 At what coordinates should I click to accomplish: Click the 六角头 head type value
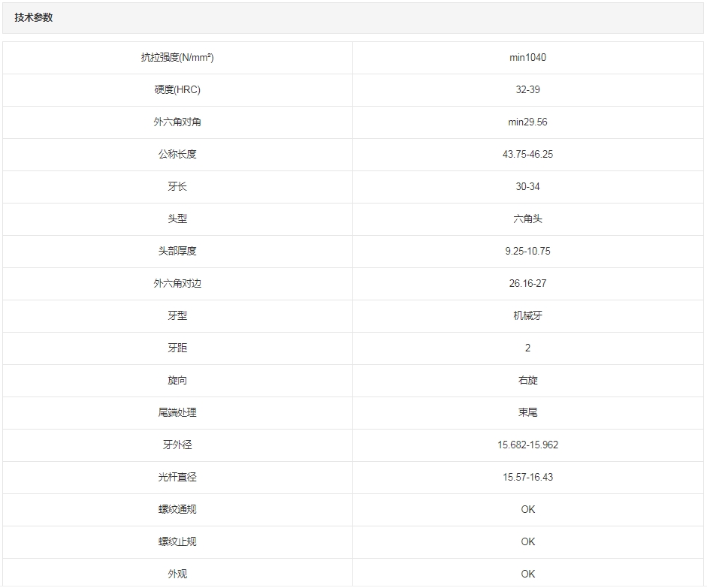527,219
